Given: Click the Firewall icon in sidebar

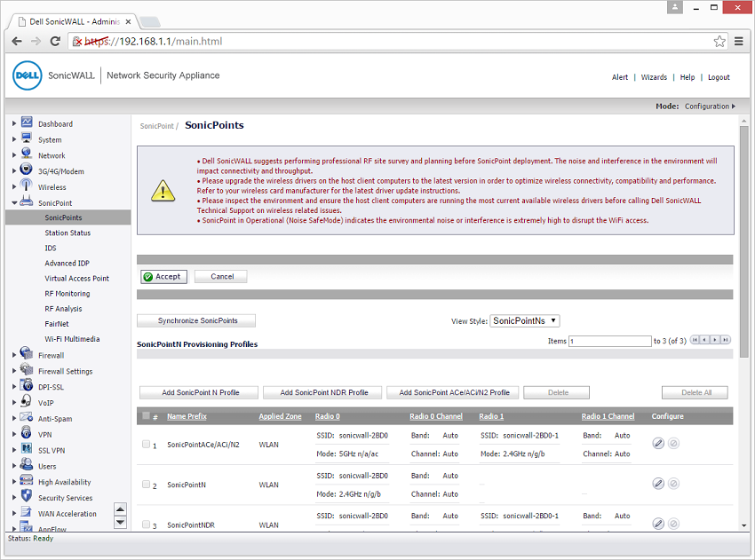Looking at the screenshot, I should 27,353.
